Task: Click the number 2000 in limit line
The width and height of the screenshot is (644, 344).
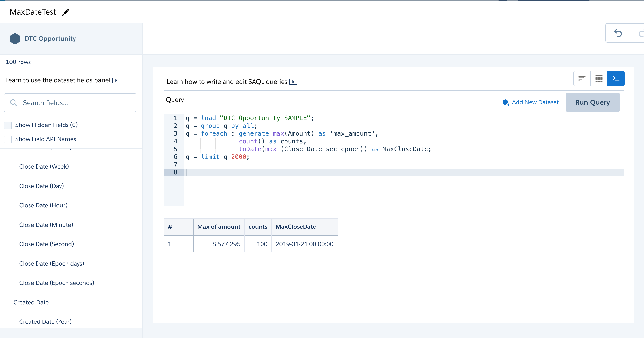Action: [239, 157]
